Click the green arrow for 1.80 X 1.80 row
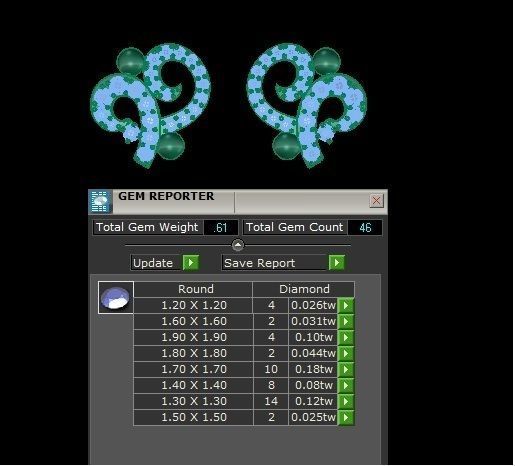515x466 pixels. tap(346, 353)
